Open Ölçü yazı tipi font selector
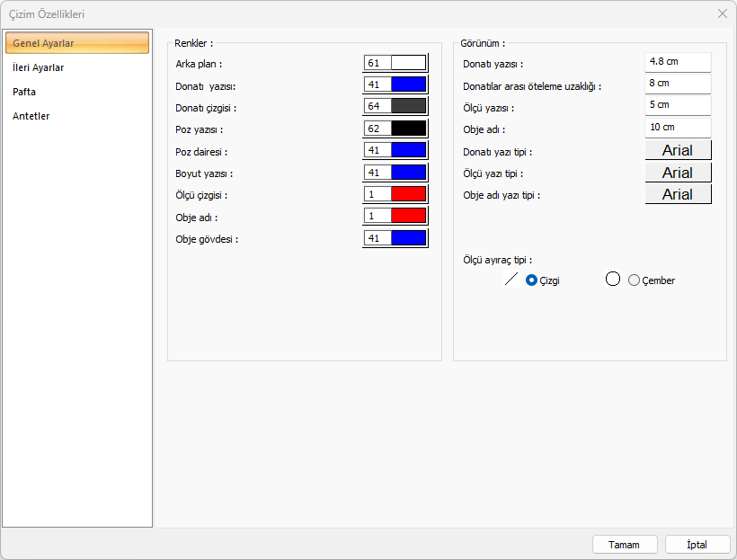This screenshot has width=737, height=560. tap(678, 173)
